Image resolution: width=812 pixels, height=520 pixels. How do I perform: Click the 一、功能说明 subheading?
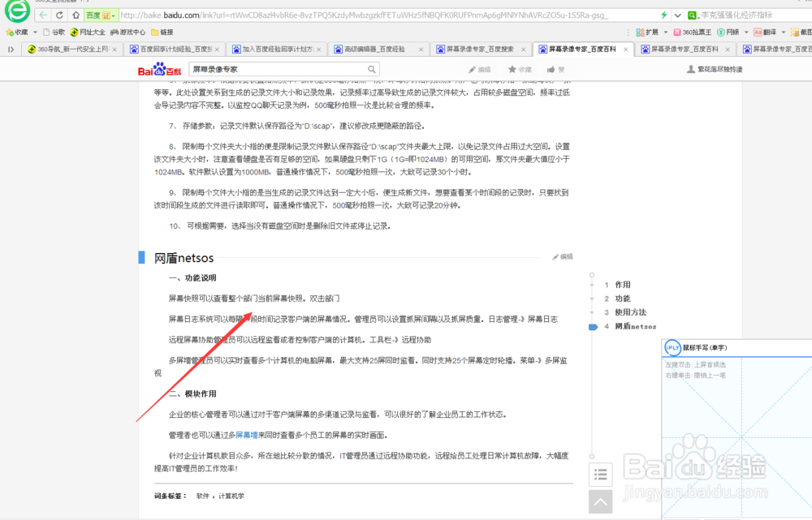(x=192, y=278)
